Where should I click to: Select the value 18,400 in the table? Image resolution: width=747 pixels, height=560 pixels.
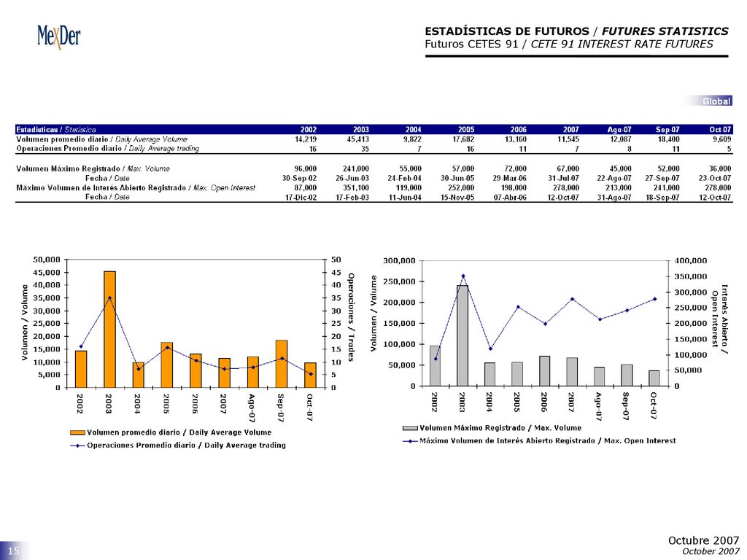point(668,139)
